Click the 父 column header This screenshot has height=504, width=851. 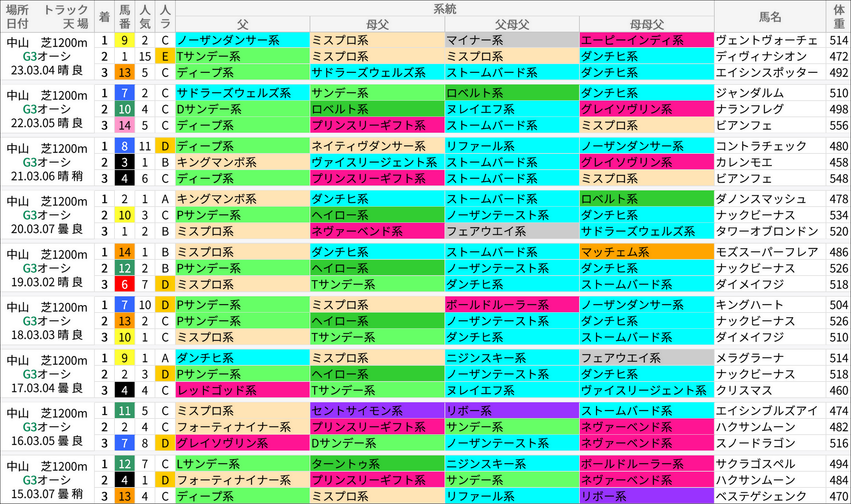[x=243, y=24]
